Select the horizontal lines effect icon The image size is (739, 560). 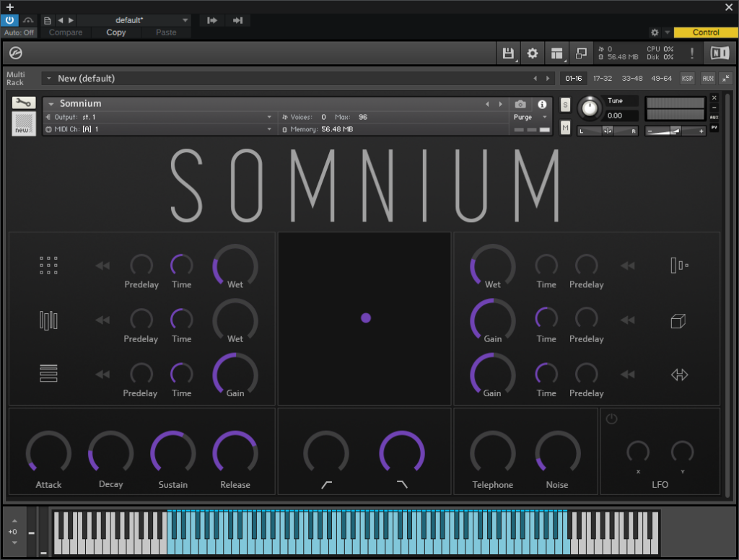tap(48, 373)
